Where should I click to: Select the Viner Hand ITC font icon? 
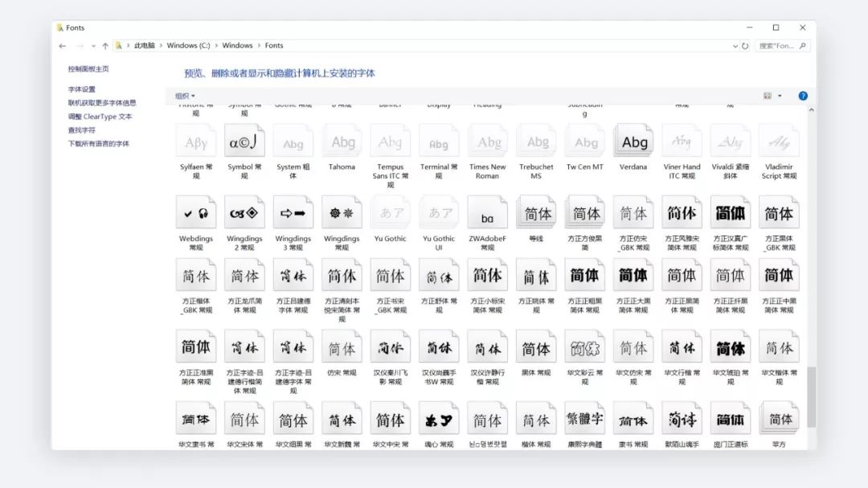682,141
